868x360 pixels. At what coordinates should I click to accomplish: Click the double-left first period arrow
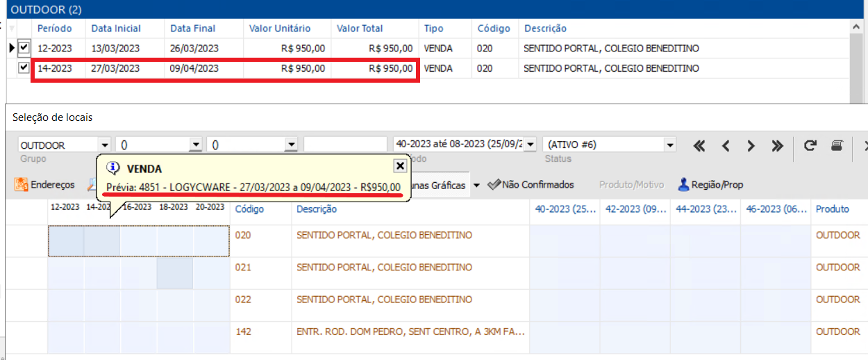pyautogui.click(x=699, y=146)
